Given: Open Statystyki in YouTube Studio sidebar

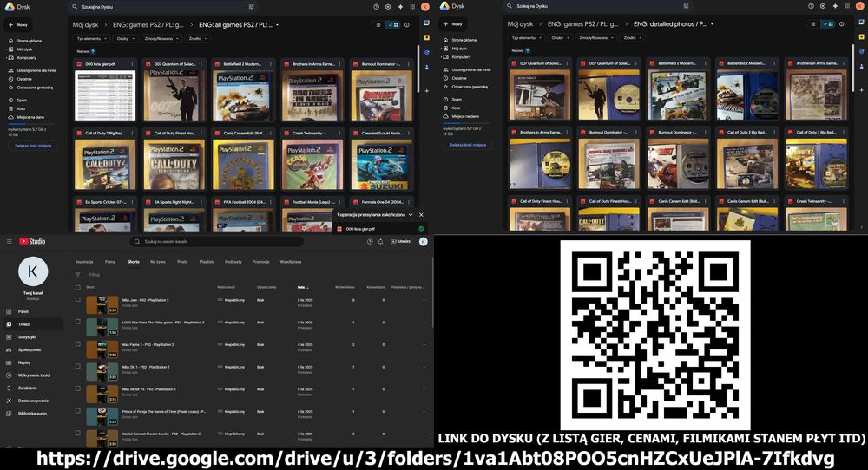Looking at the screenshot, I should (32, 337).
